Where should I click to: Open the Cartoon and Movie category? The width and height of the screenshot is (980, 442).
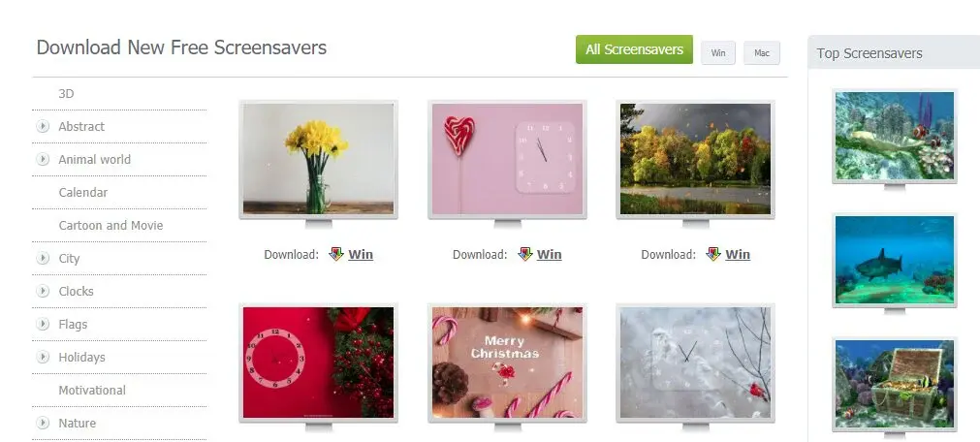(111, 226)
